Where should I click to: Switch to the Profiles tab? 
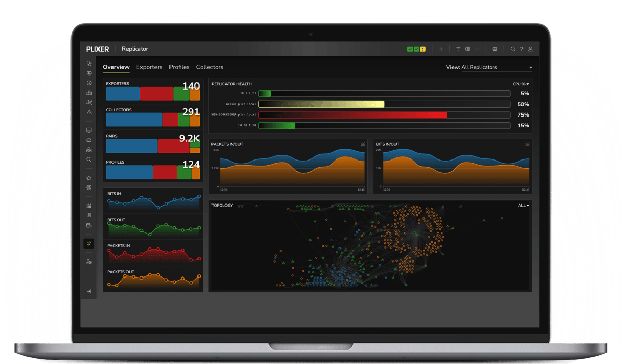pos(179,67)
